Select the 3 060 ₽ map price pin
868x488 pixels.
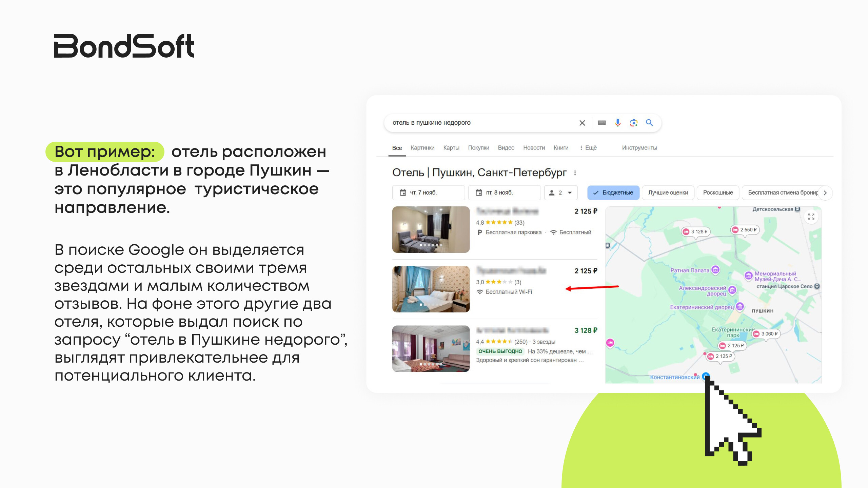click(766, 334)
